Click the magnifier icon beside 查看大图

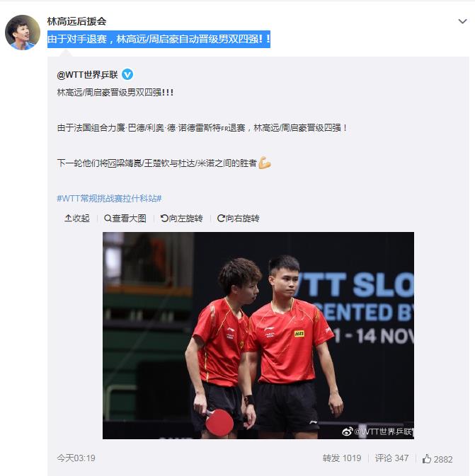(x=108, y=219)
